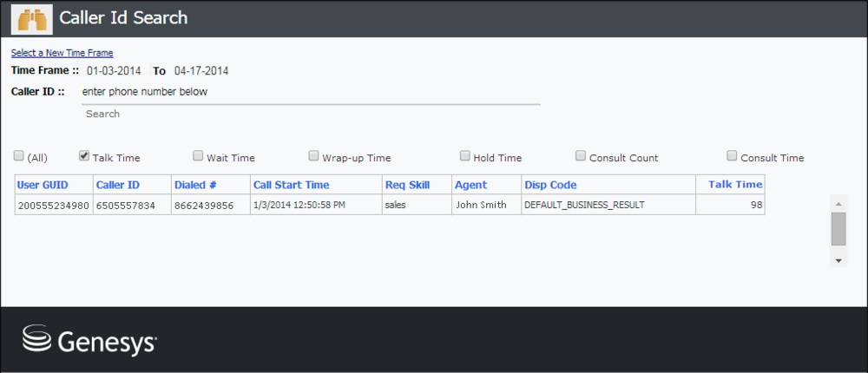Screen dimensions: 868x373
Task: Toggle the Consult Time checkbox
Action: pyautogui.click(x=732, y=156)
